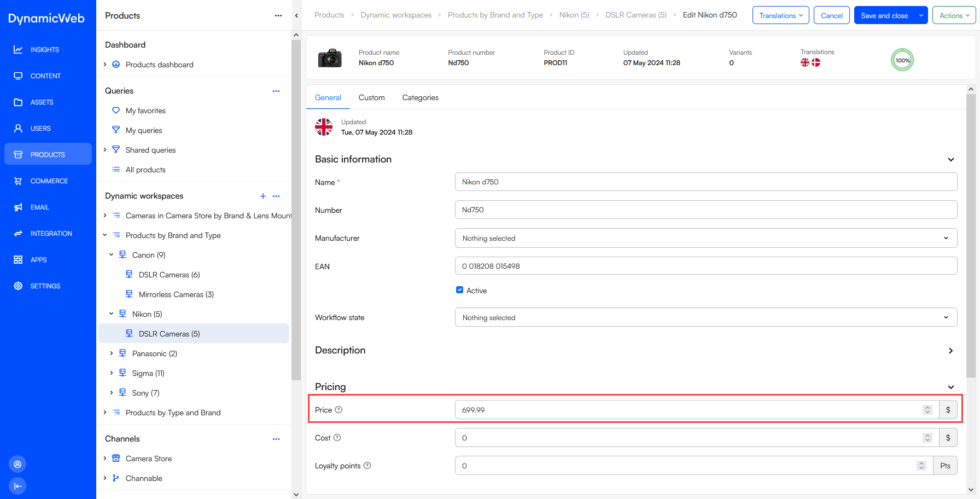Open the Workflow state dropdown
980x499 pixels.
pyautogui.click(x=706, y=317)
